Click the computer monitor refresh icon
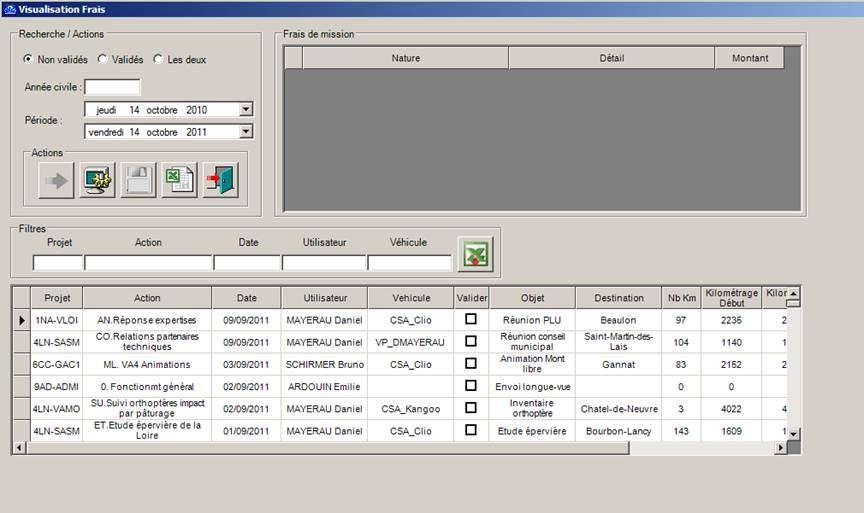 click(97, 180)
